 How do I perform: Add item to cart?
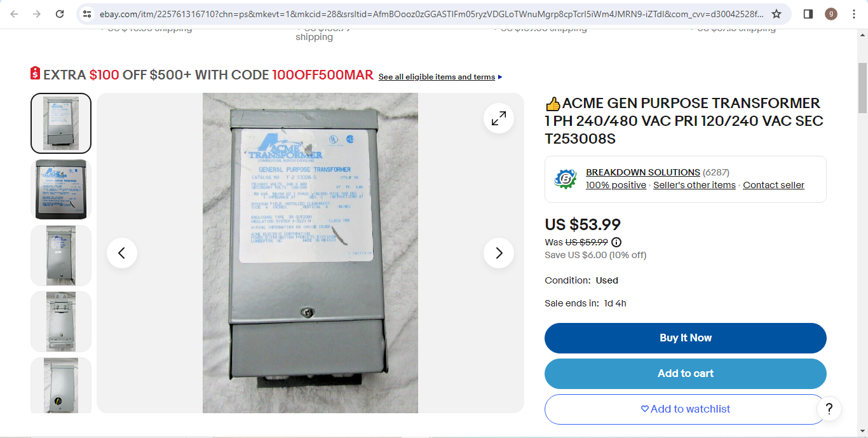click(x=686, y=374)
